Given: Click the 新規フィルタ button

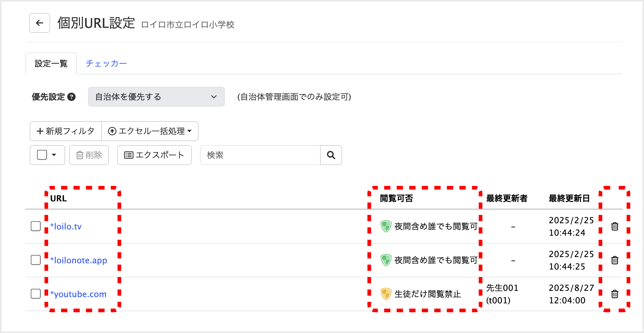Looking at the screenshot, I should (x=66, y=131).
